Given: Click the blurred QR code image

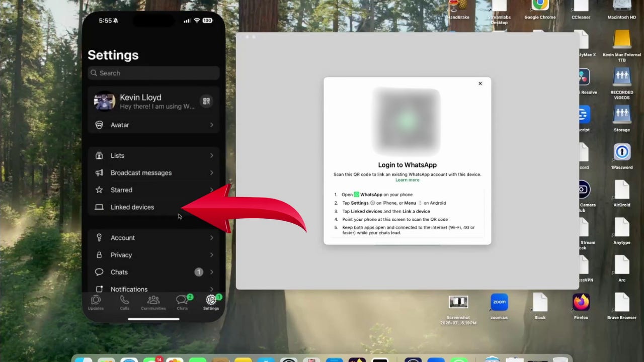Looking at the screenshot, I should click(407, 121).
